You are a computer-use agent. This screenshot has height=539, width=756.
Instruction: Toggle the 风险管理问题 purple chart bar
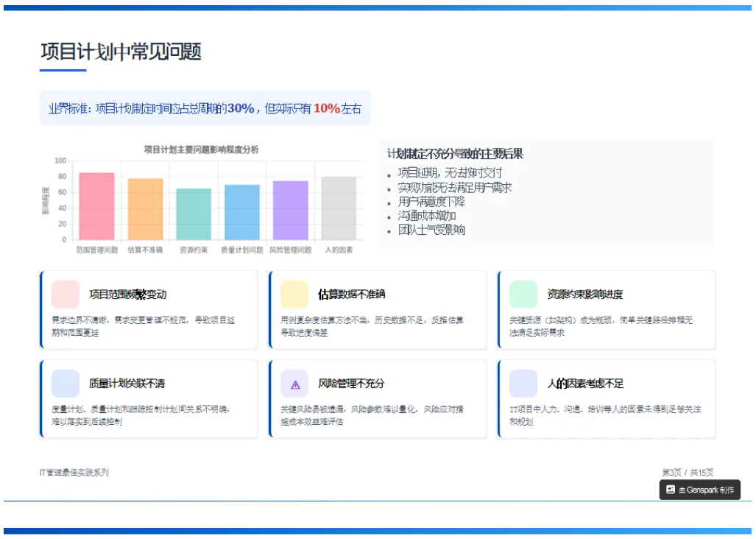click(x=289, y=210)
